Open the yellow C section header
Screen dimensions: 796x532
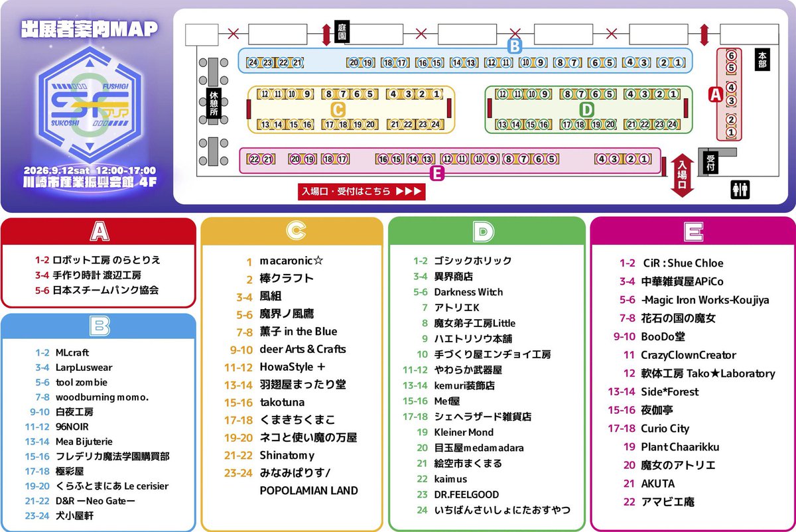[x=293, y=230]
